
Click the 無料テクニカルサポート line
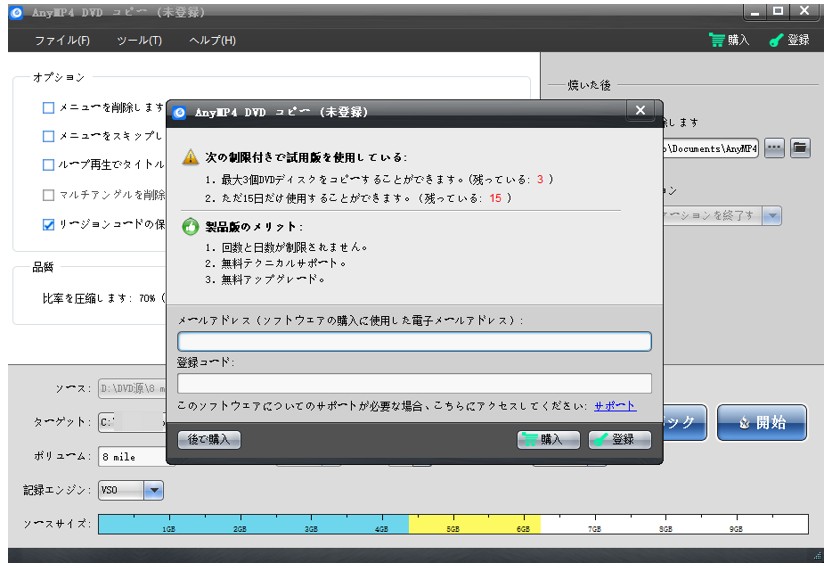[x=275, y=263]
